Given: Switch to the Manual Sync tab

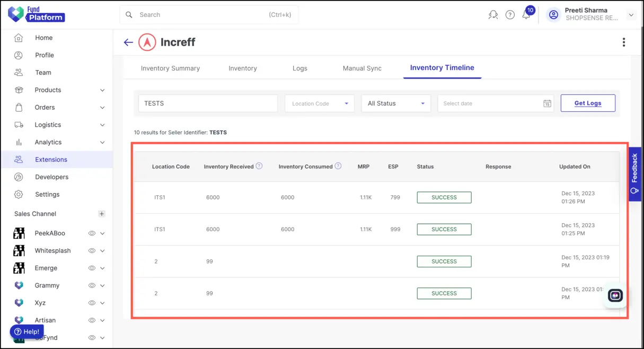Looking at the screenshot, I should [x=362, y=68].
